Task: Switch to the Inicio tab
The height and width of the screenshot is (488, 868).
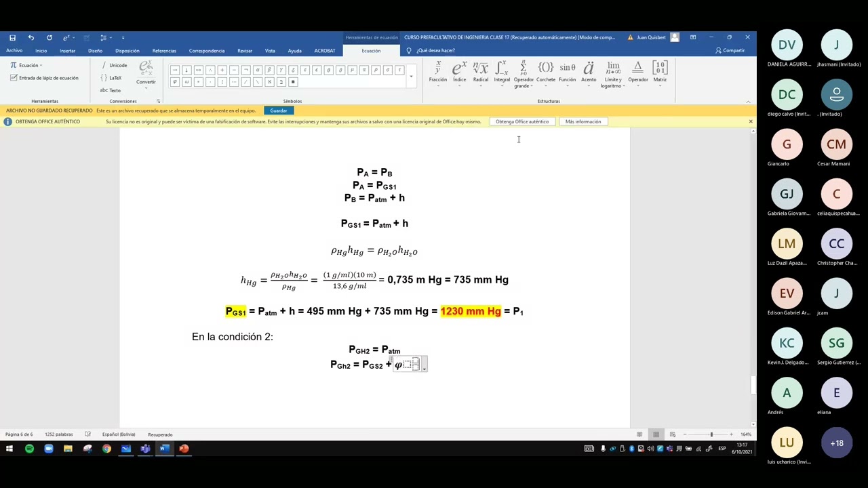Action: (41, 51)
